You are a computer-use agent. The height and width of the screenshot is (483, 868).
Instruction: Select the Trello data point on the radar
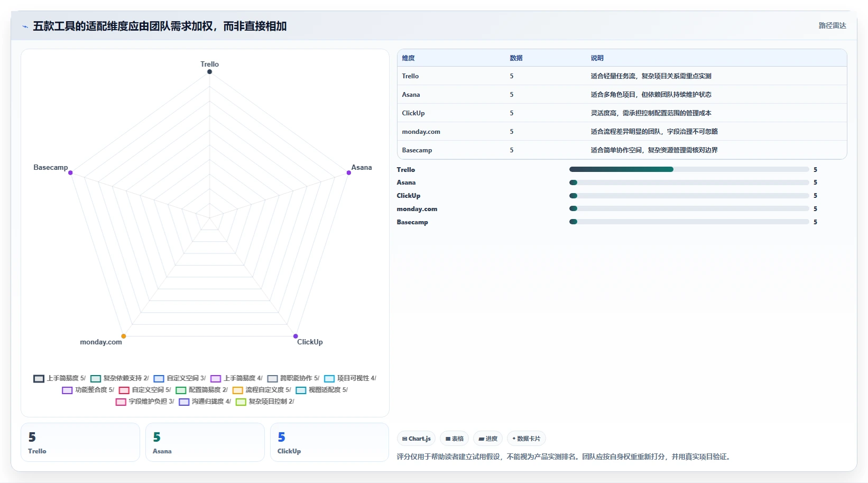pos(210,72)
